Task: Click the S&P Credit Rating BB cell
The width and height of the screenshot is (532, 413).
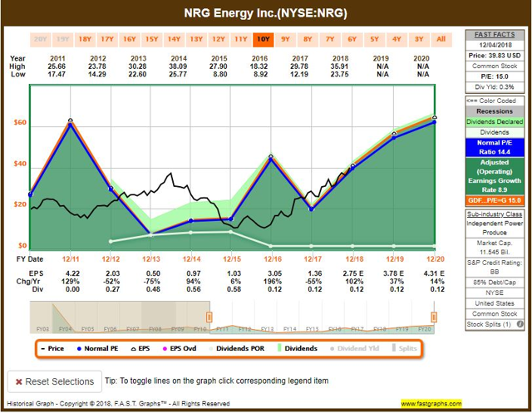Action: [x=495, y=268]
